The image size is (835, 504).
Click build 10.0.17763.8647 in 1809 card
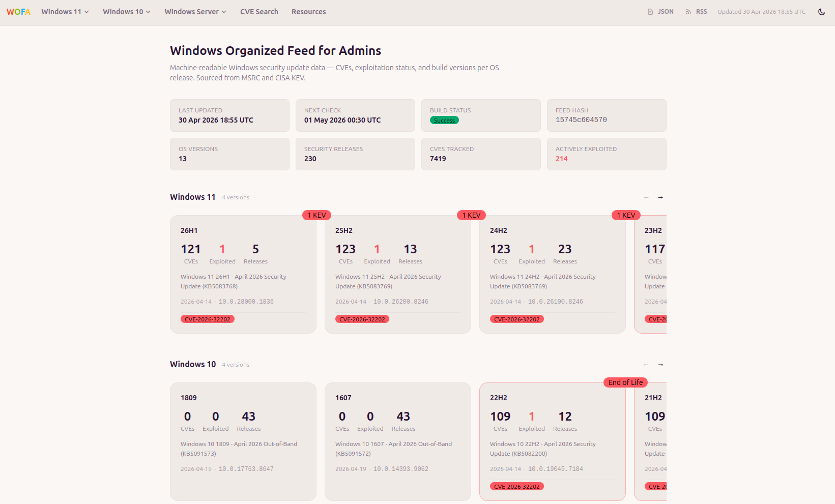click(x=246, y=469)
